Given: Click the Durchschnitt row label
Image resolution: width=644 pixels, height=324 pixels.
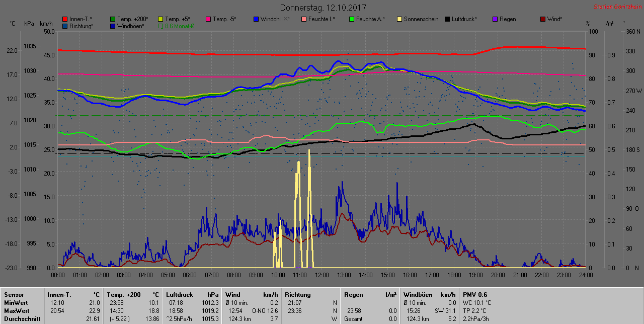Looking at the screenshot, I should (22, 319).
